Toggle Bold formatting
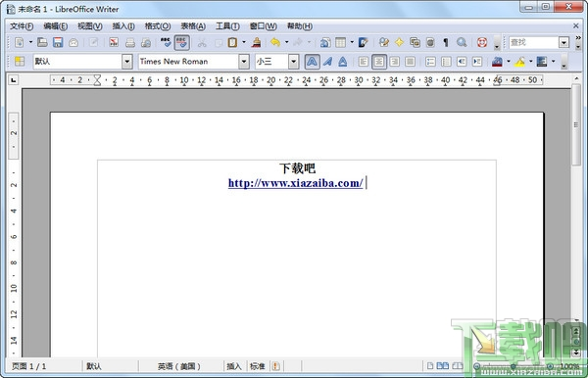This screenshot has width=588, height=378. 312,62
